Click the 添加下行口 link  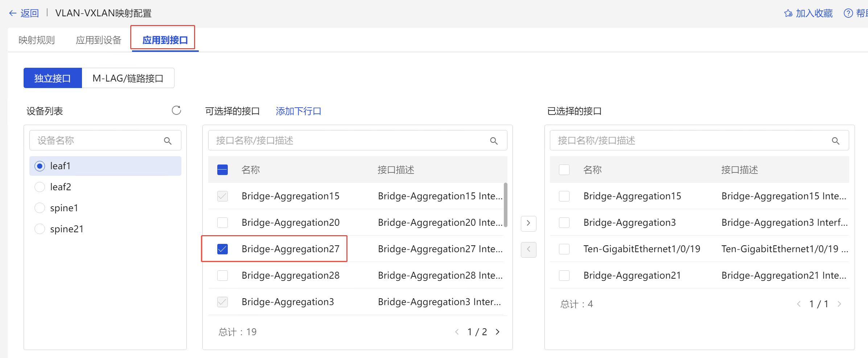(x=298, y=111)
